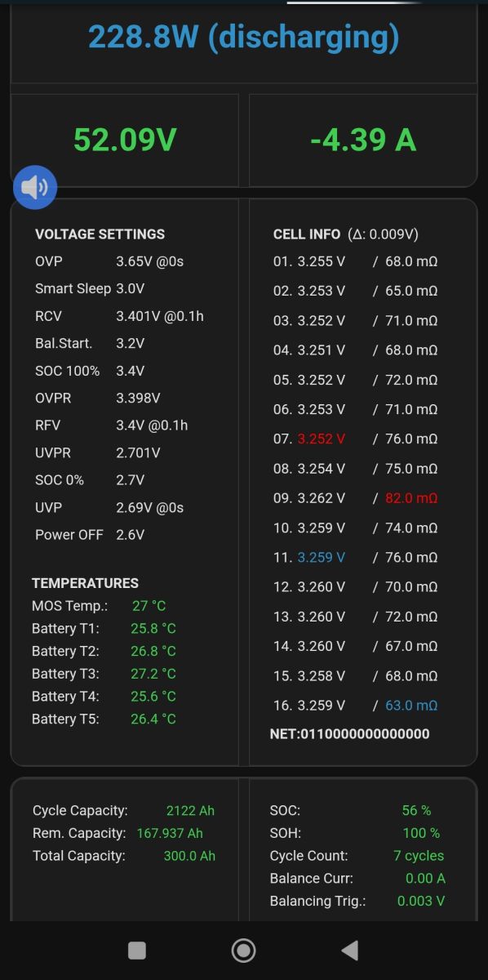This screenshot has height=980, width=488.
Task: Tap the Bal.Start. 3.2V value
Action: (x=131, y=343)
